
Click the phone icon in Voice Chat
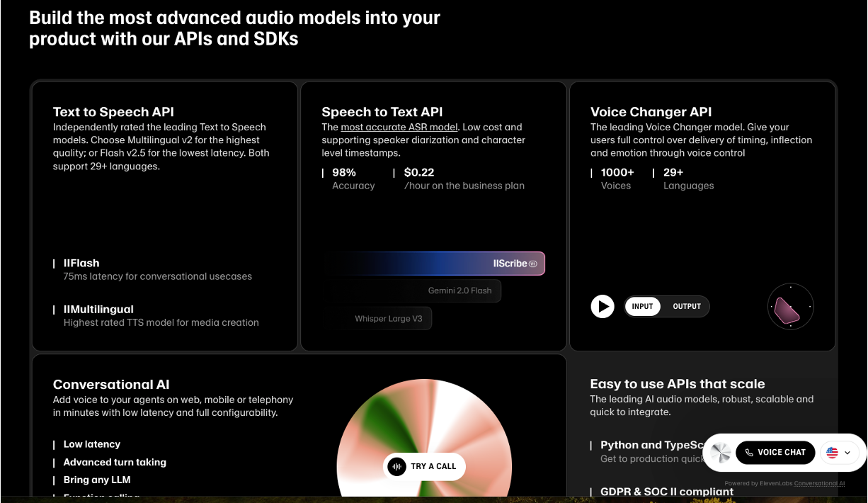tap(749, 453)
